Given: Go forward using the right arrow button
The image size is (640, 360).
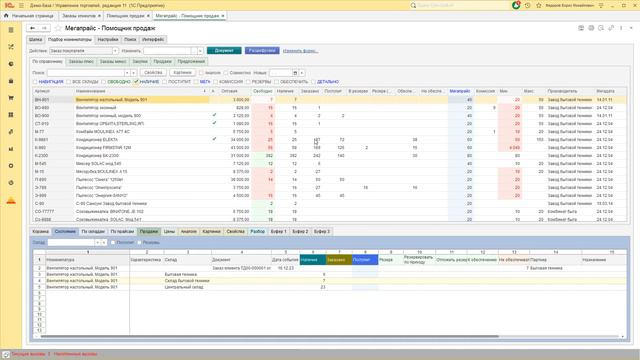Looking at the screenshot, I should [x=44, y=28].
